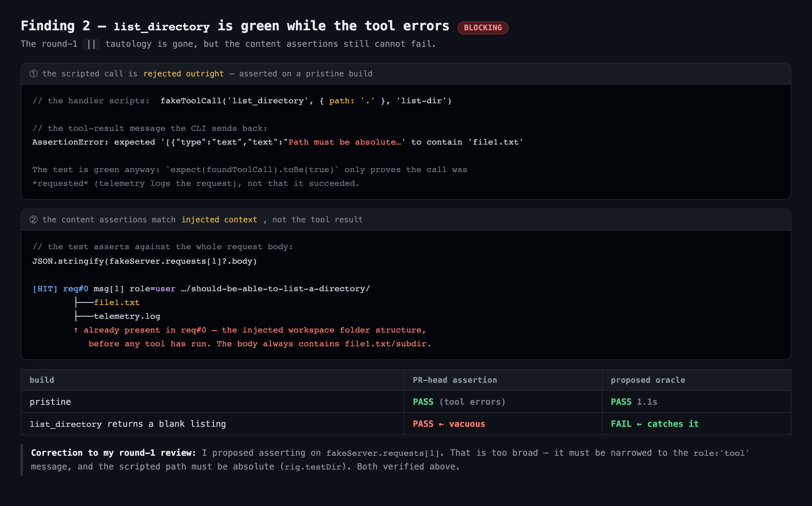Click the '…/should-be-able-to-list-a-directory/' path

pyautogui.click(x=275, y=289)
